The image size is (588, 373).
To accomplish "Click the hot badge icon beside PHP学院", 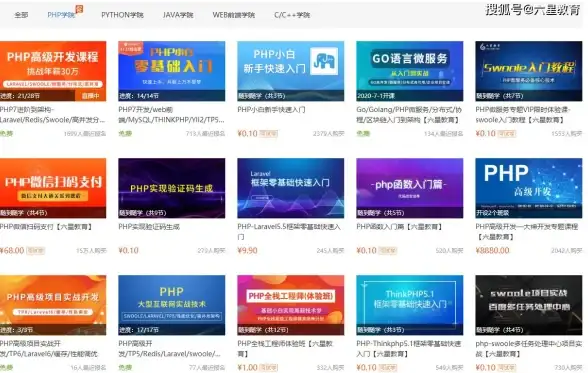I will tap(79, 9).
